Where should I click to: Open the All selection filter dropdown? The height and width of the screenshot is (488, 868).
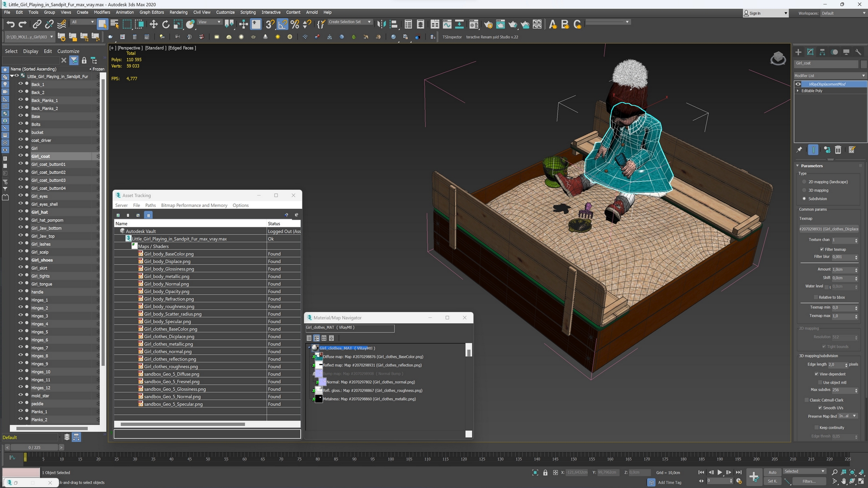coord(83,22)
